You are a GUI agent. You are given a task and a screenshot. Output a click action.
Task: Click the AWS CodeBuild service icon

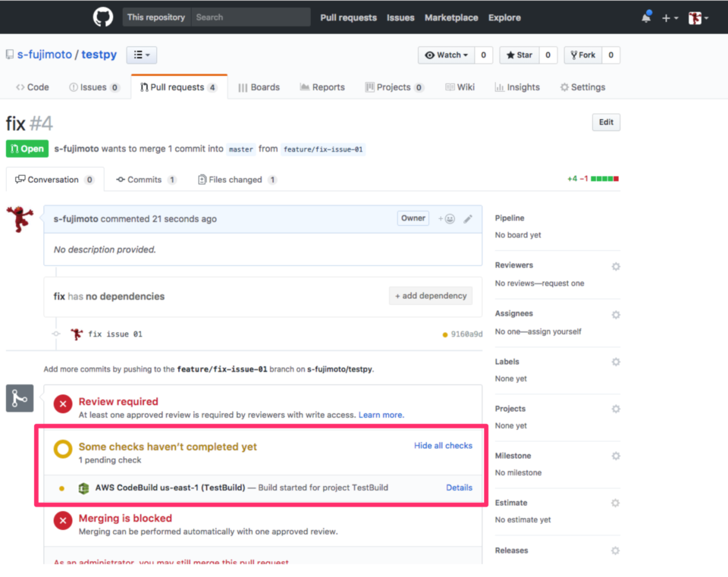(x=83, y=488)
